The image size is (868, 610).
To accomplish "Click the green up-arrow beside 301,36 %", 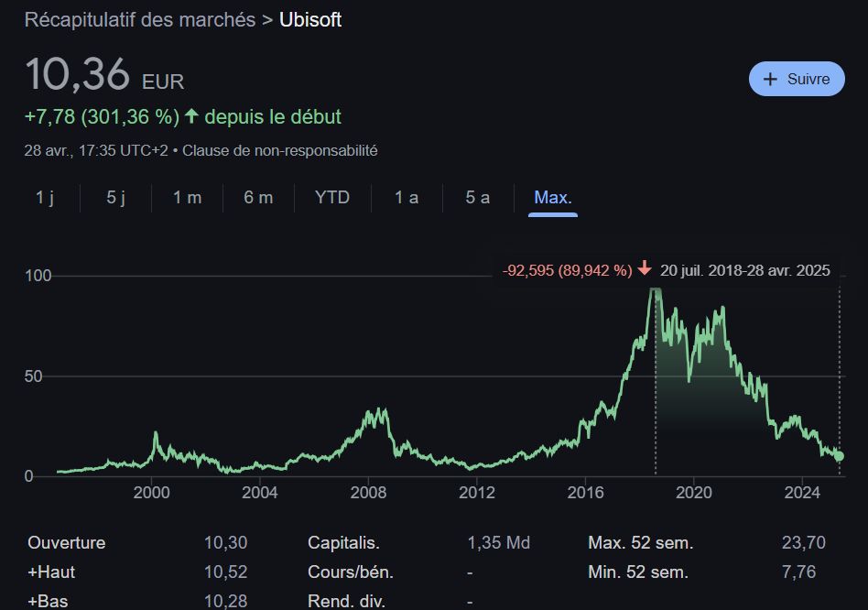I will tap(191, 115).
